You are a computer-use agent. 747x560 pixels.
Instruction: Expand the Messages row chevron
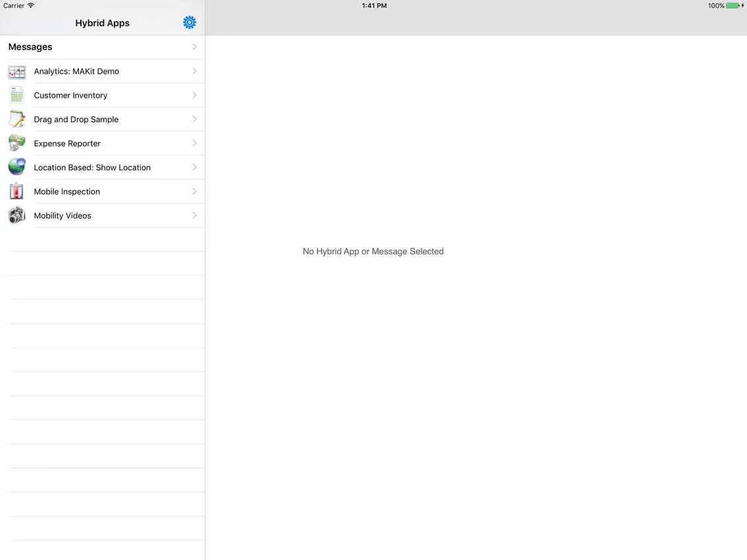[194, 47]
